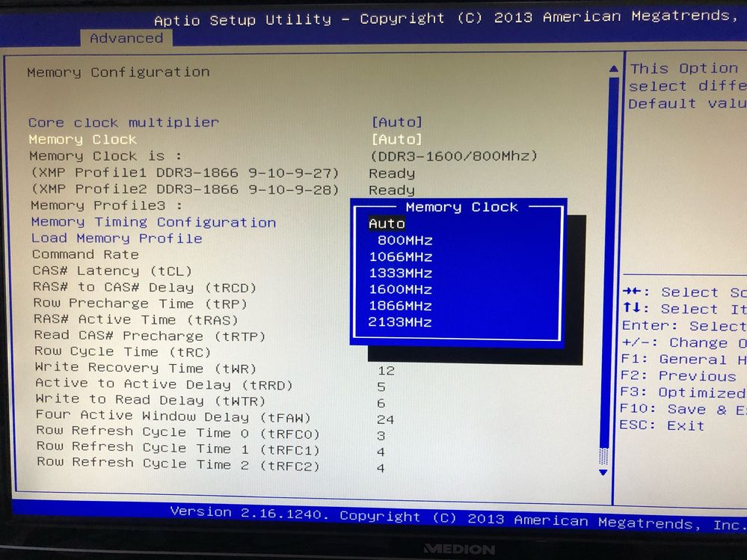This screenshot has width=747, height=560.
Task: Click scrollbar up arrow
Action: [614, 70]
